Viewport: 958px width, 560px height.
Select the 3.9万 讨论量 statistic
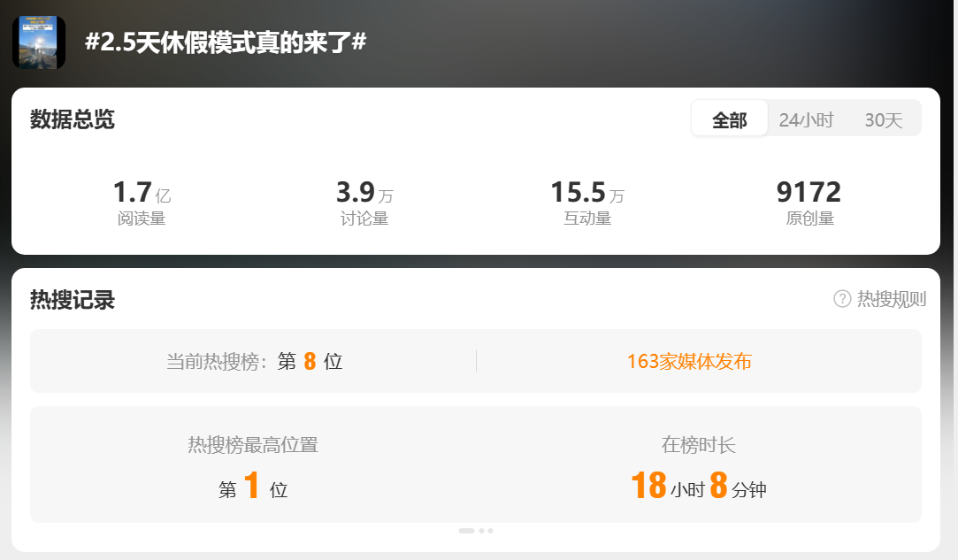[364, 203]
